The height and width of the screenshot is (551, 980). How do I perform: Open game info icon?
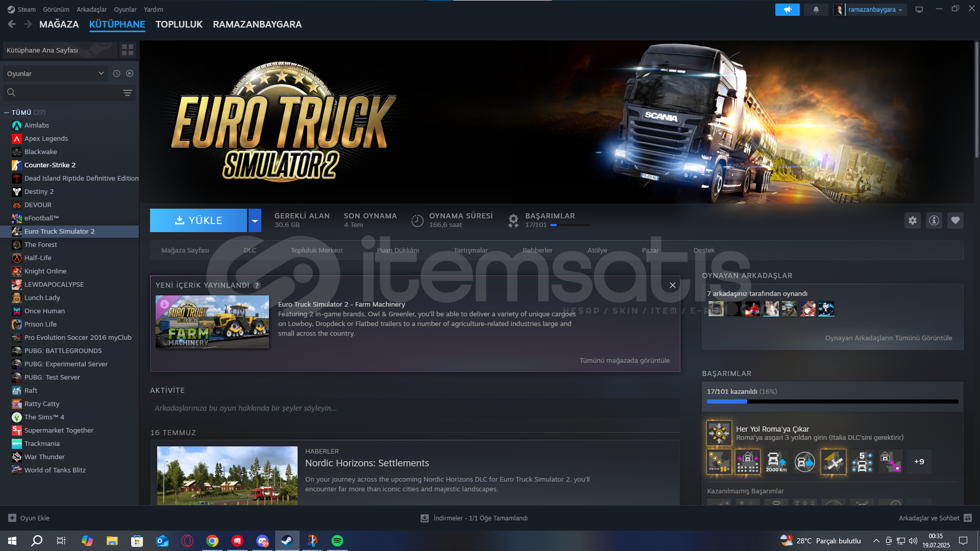934,220
